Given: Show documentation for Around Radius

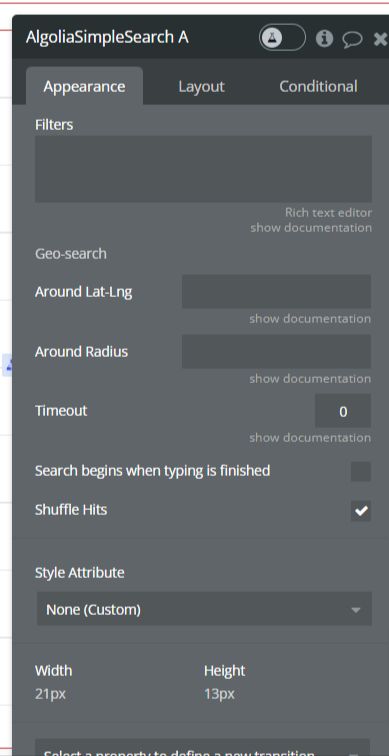Looking at the screenshot, I should tap(310, 378).
